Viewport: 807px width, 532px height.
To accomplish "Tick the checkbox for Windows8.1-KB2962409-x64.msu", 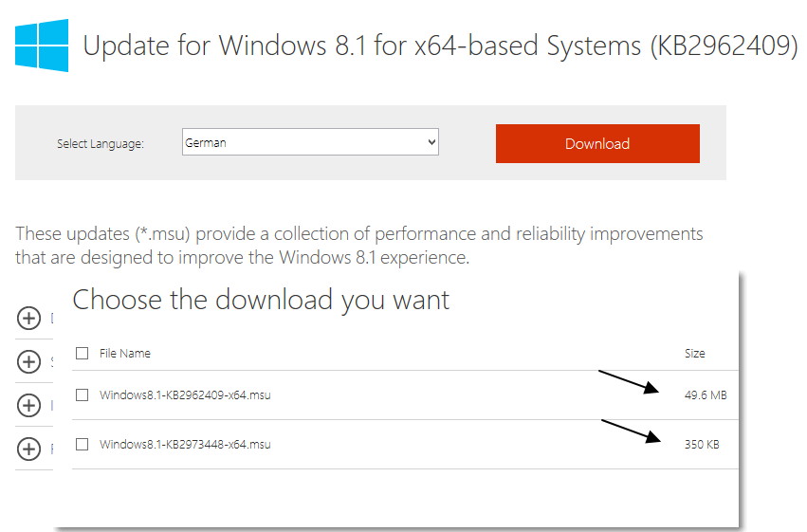I will (83, 394).
